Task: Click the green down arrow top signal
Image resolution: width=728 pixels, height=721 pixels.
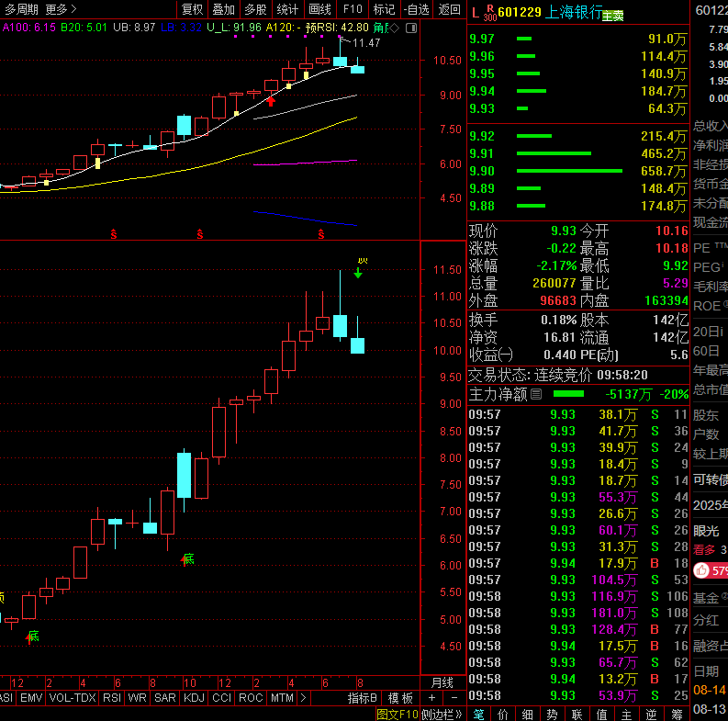Action: click(358, 273)
